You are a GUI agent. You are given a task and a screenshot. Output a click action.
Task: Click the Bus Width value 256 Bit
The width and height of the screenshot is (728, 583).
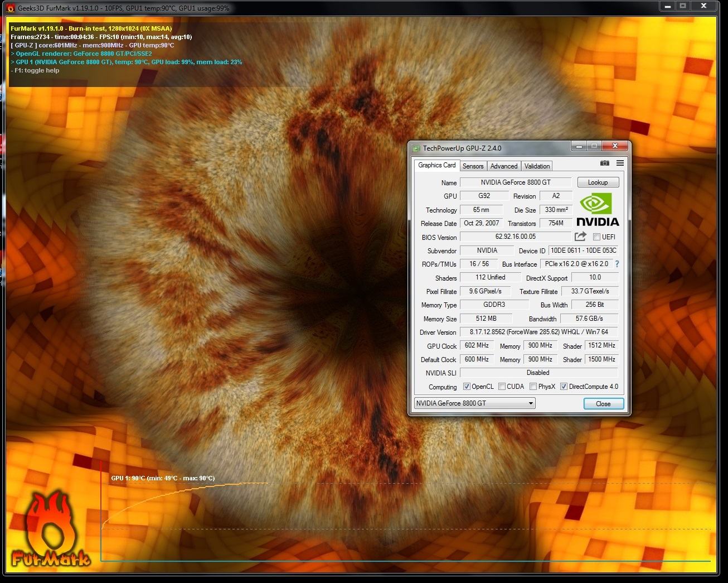point(594,305)
